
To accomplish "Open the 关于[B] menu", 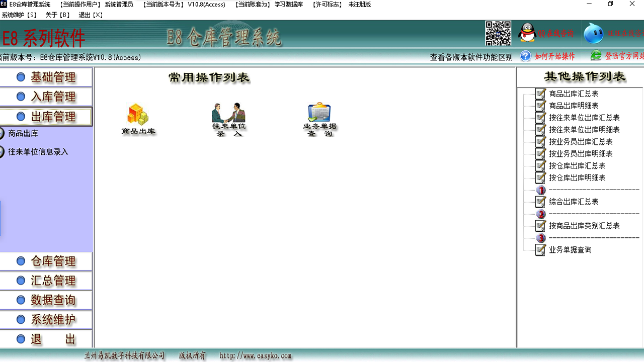I will (56, 15).
